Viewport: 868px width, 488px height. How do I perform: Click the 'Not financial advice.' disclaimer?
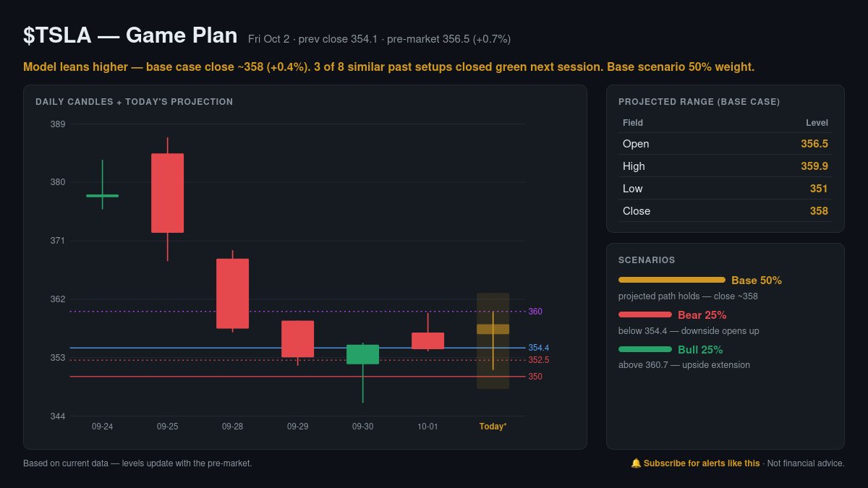[806, 463]
